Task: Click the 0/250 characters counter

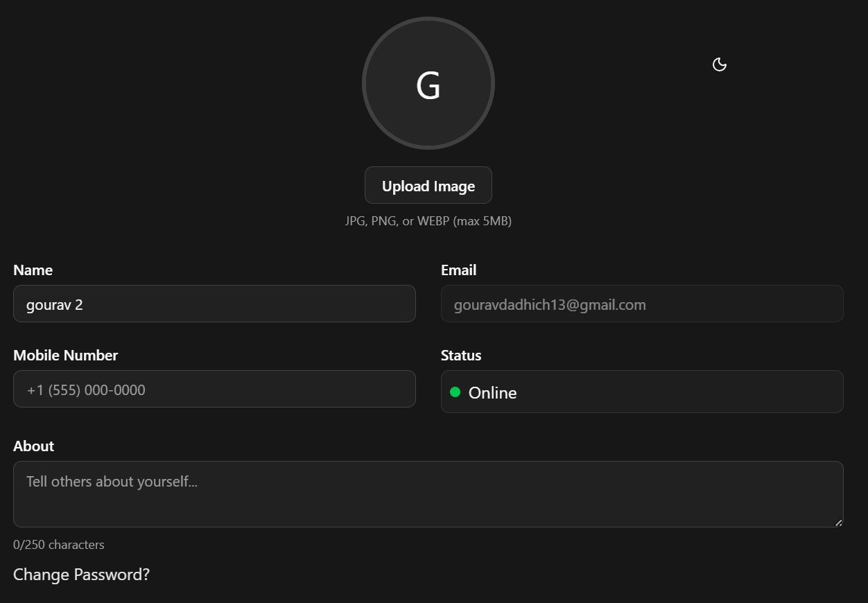Action: click(59, 545)
